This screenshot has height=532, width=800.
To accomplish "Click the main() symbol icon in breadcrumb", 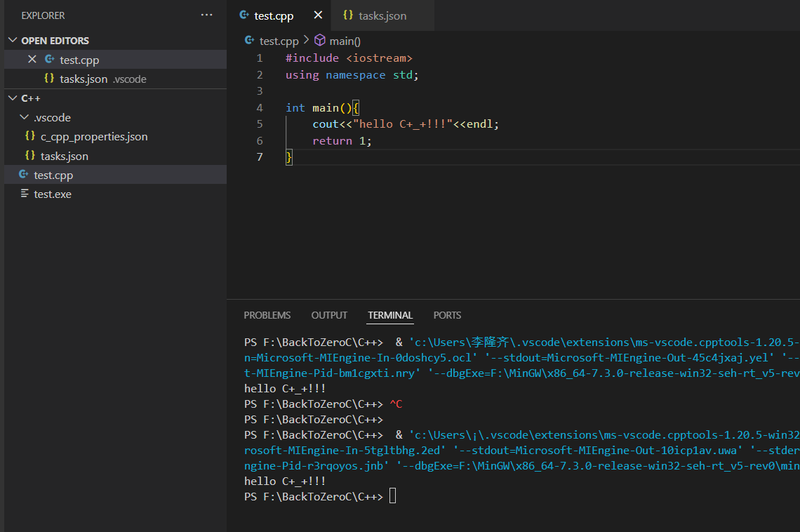I will point(320,41).
